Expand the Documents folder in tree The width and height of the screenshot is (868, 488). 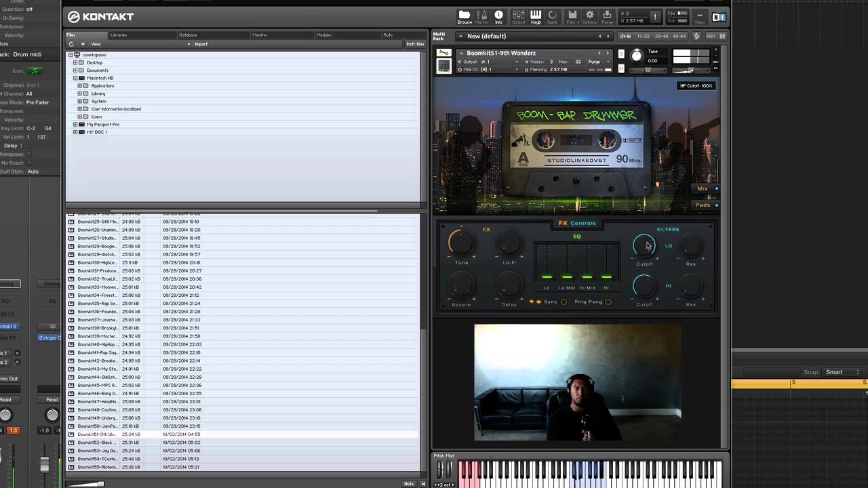coord(75,70)
